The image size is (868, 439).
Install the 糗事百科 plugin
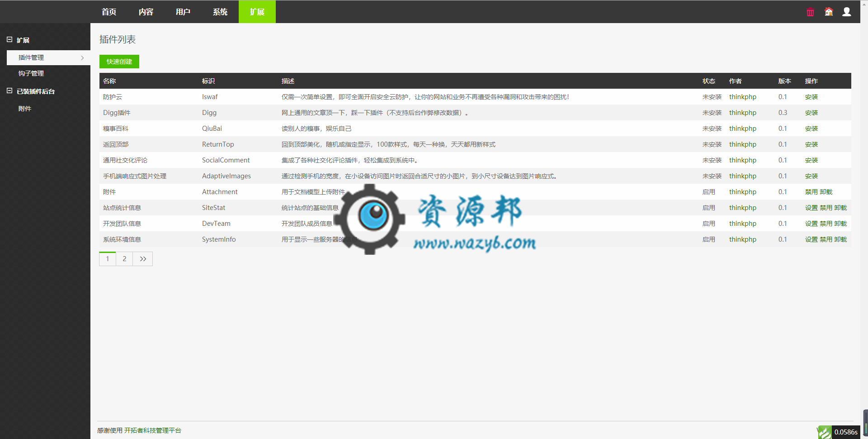coord(811,129)
